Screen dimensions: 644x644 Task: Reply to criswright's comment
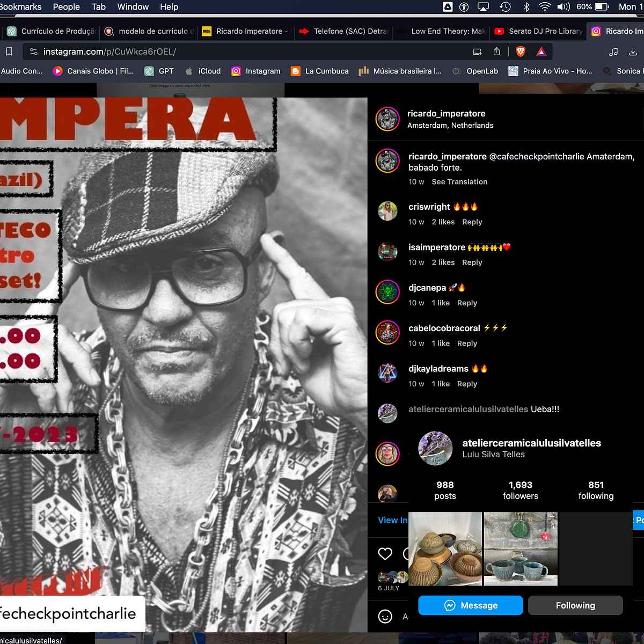(472, 222)
